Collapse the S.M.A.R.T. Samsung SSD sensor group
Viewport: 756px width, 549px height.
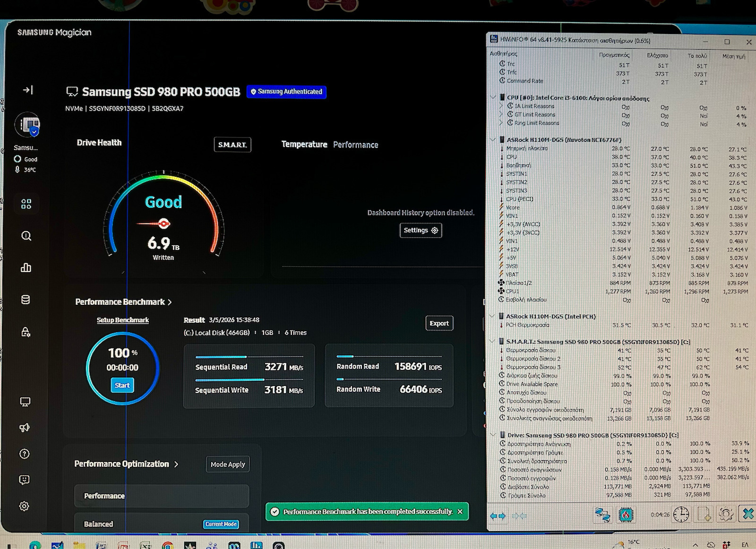point(493,341)
